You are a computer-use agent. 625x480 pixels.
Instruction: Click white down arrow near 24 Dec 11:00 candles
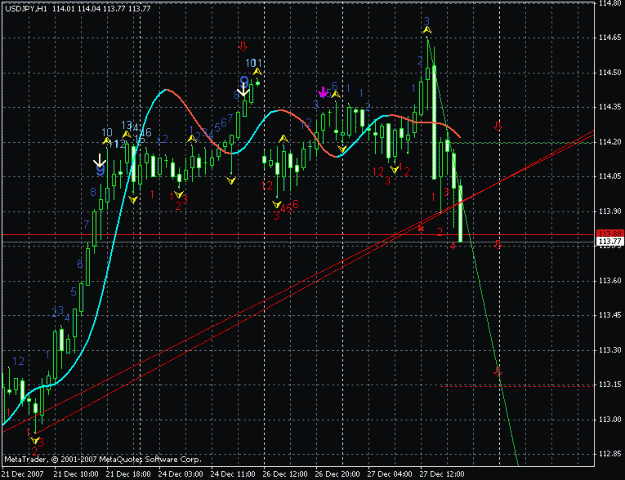pos(243,90)
